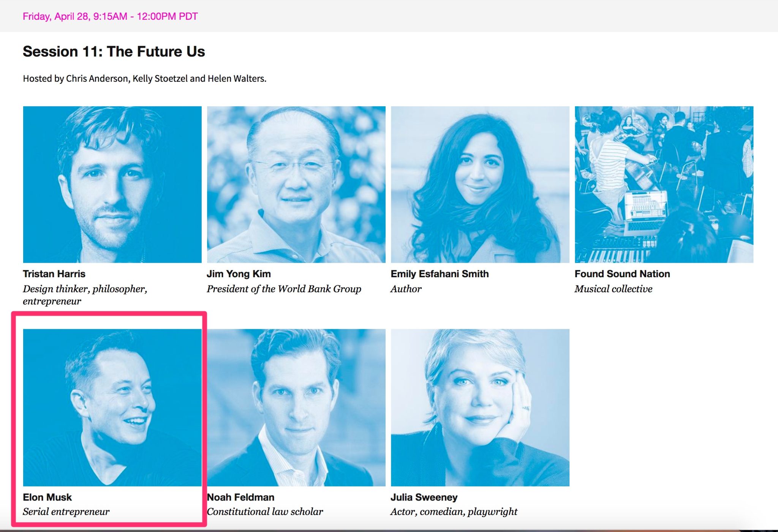Click the Friday, April 28 date line
The image size is (778, 532).
tap(110, 16)
